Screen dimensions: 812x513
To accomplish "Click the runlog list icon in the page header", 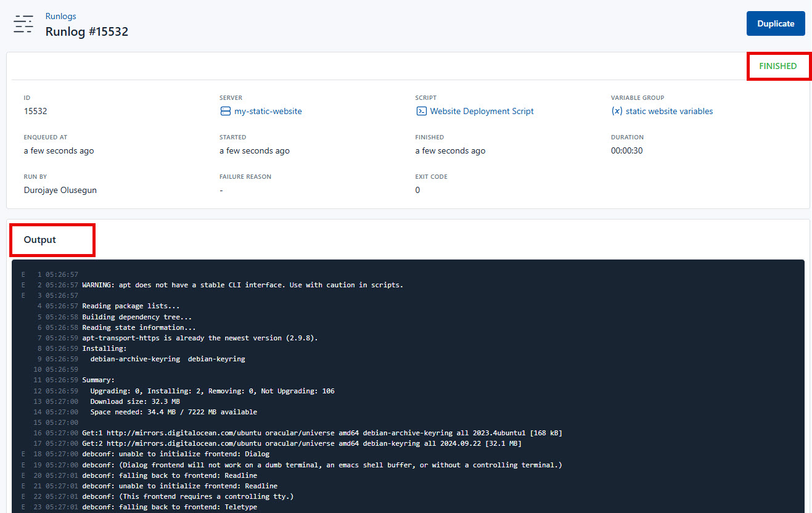I will click(23, 24).
